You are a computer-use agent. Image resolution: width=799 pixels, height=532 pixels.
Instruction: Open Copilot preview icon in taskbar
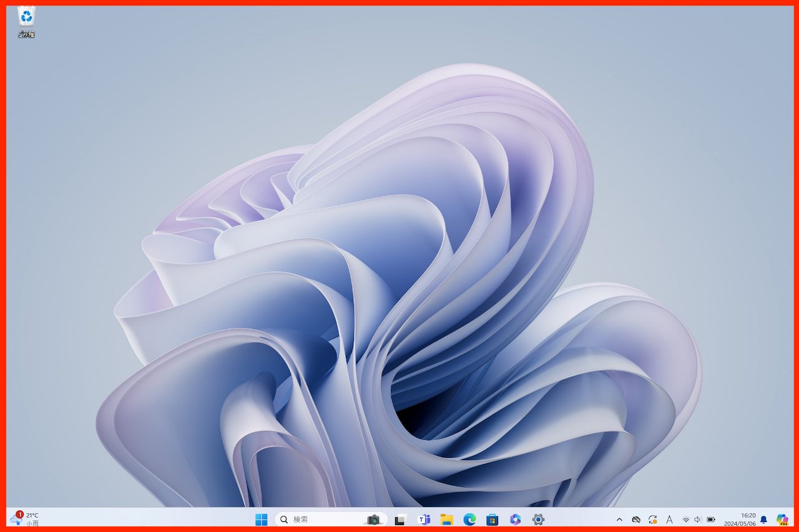click(782, 519)
